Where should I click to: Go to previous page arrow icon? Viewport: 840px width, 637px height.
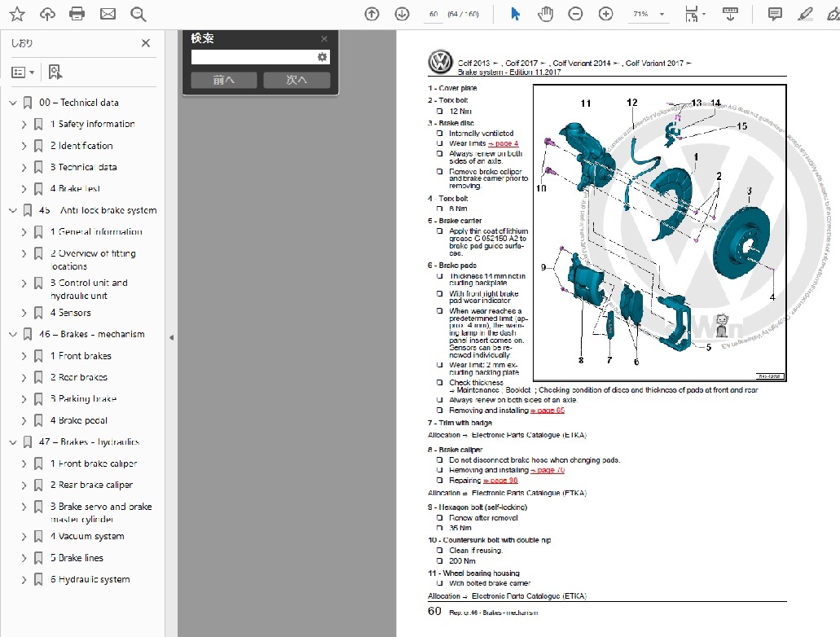(x=372, y=14)
